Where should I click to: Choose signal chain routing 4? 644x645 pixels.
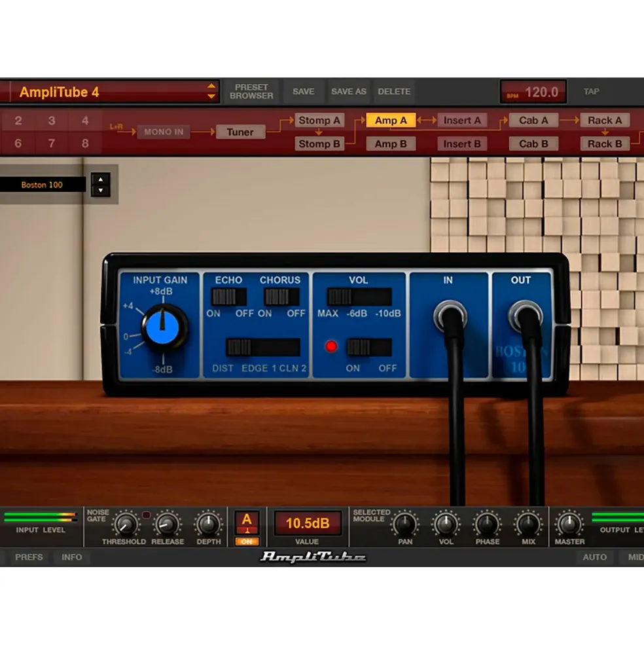[x=85, y=120]
